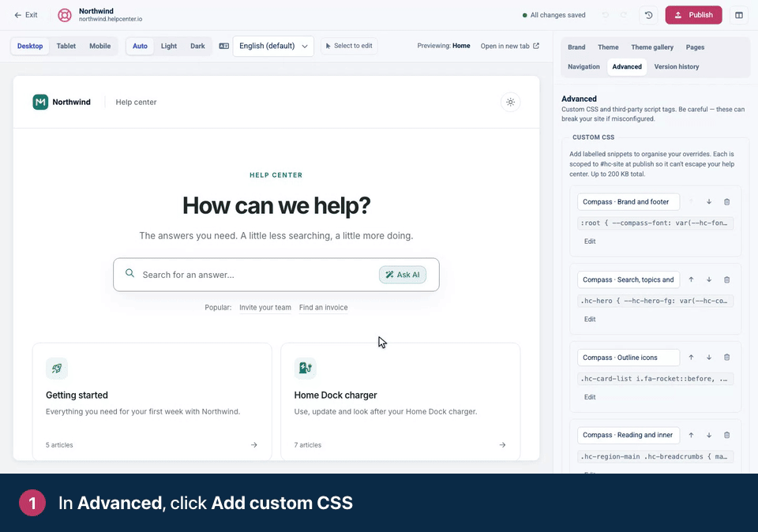Screen dimensions: 758x532
Task: Click Edit under Outline icons snippet
Action: (x=590, y=397)
